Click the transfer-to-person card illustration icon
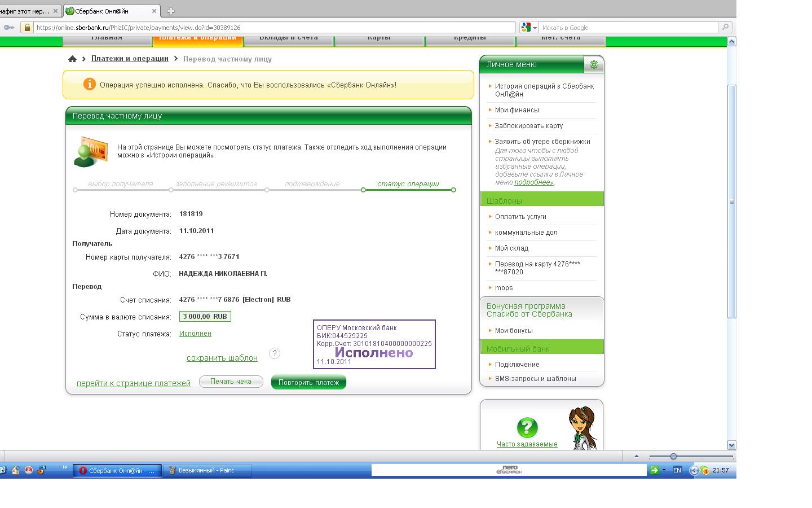 tap(90, 151)
